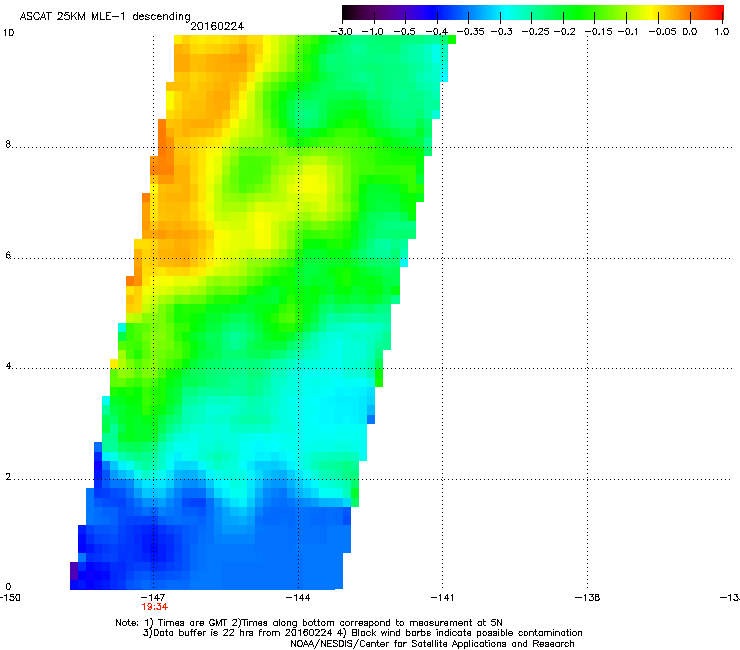Click the colorbar label -0.3
The image size is (740, 650).
[x=502, y=32]
